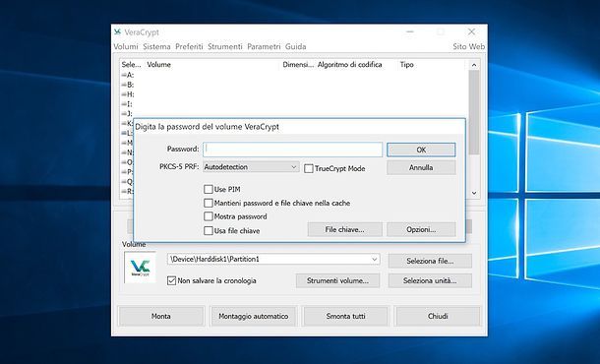Check the Usa file chiave option
Screen dimensions: 600x364
[209, 231]
